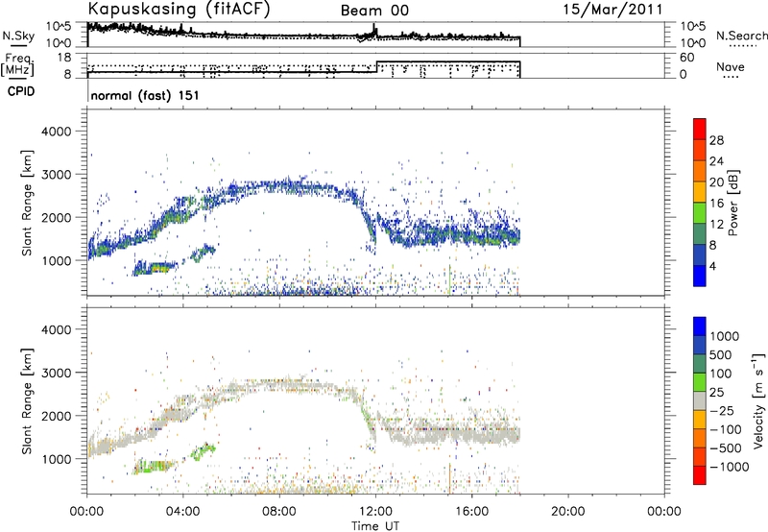Click the "28" tick on Power colorbar
The width and height of the screenshot is (768, 532).
716,140
